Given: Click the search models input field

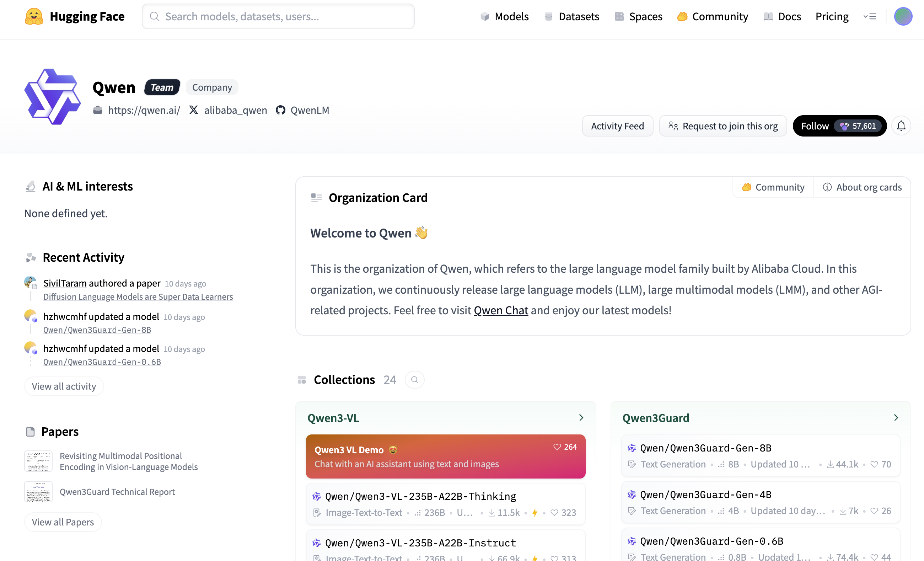Looking at the screenshot, I should [x=278, y=16].
